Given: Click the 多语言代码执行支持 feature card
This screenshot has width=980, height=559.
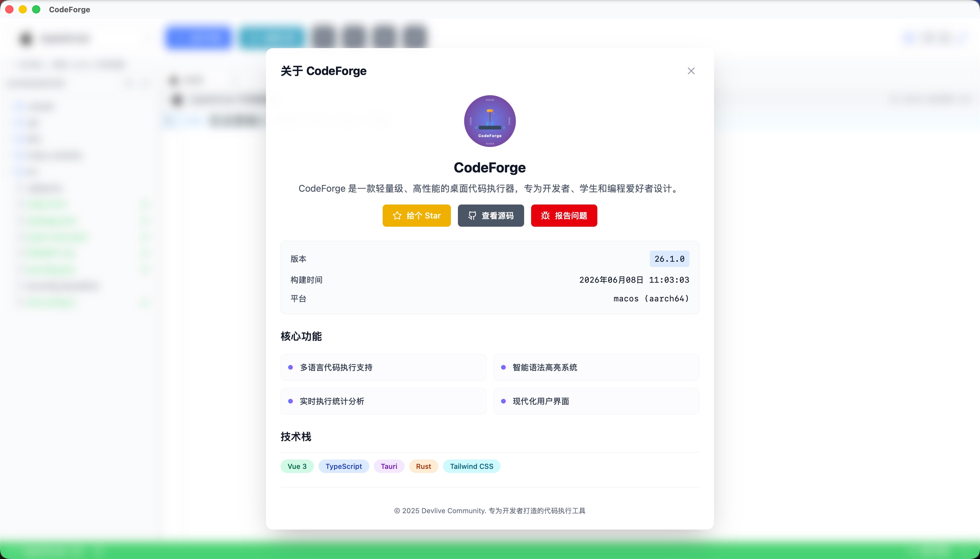Looking at the screenshot, I should pos(383,367).
